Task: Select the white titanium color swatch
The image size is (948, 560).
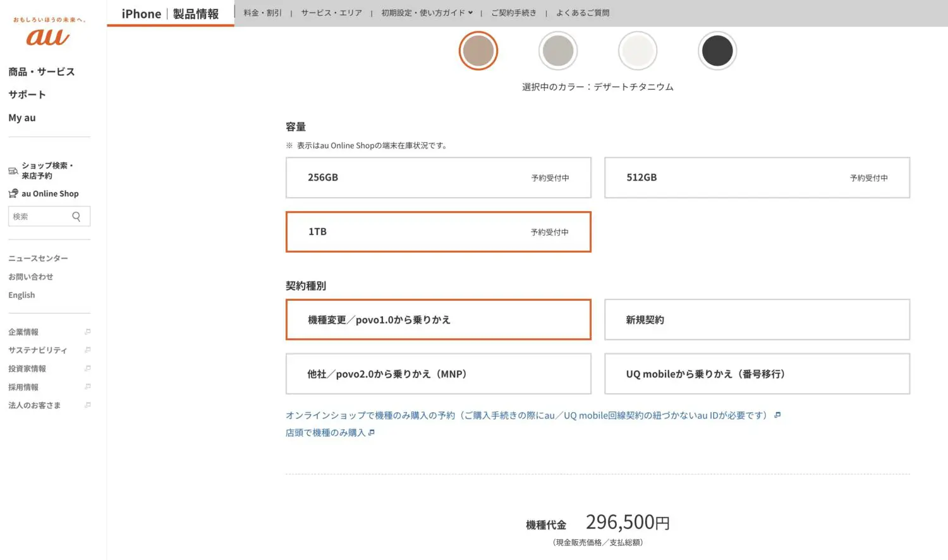Action: tap(638, 51)
